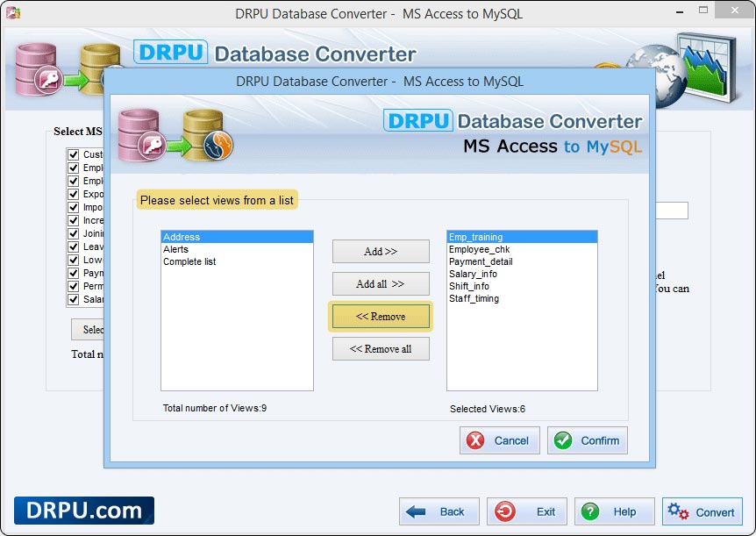756x536 pixels.
Task: Select Complete list view
Action: click(237, 261)
